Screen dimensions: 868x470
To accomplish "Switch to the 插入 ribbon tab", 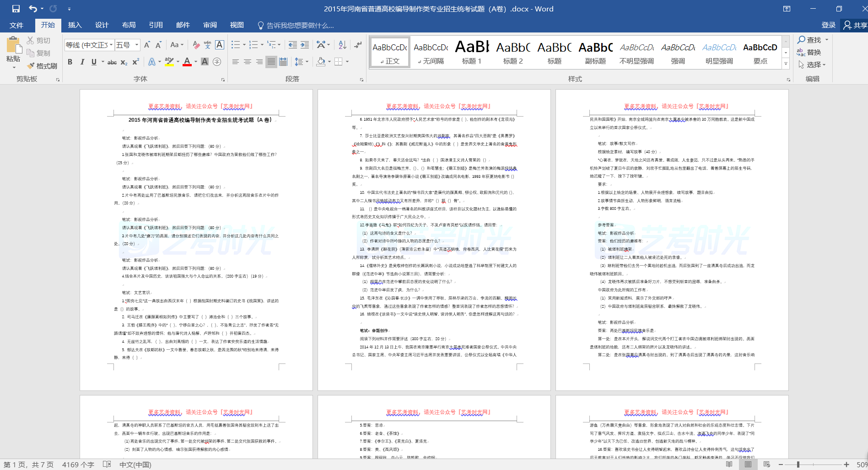I will click(x=75, y=25).
